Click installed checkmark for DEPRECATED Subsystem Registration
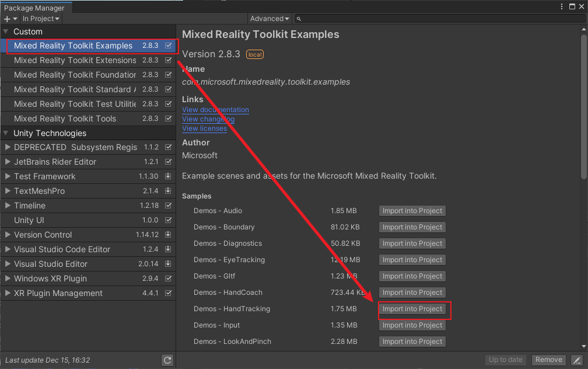Image resolution: width=588 pixels, height=369 pixels. [x=169, y=147]
